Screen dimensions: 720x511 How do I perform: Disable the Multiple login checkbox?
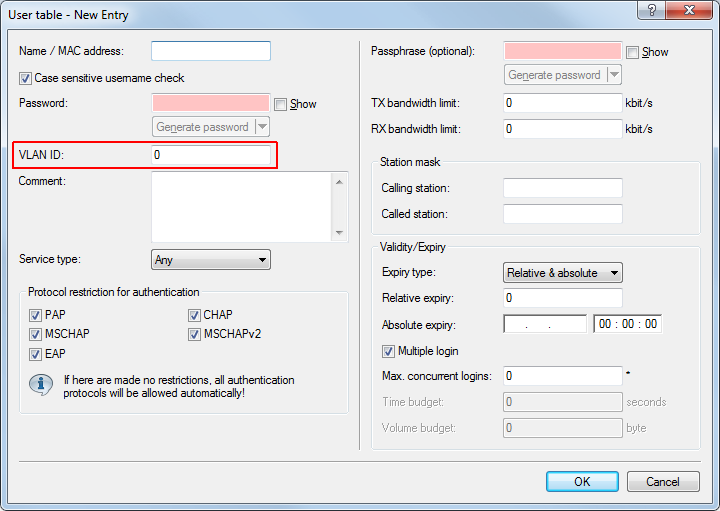pos(389,352)
